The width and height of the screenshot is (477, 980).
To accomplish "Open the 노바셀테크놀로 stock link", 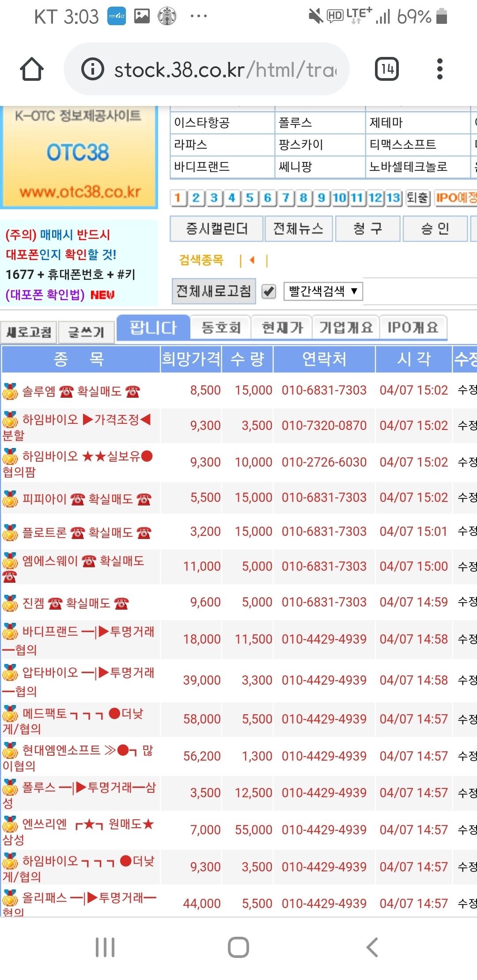I will pyautogui.click(x=408, y=167).
